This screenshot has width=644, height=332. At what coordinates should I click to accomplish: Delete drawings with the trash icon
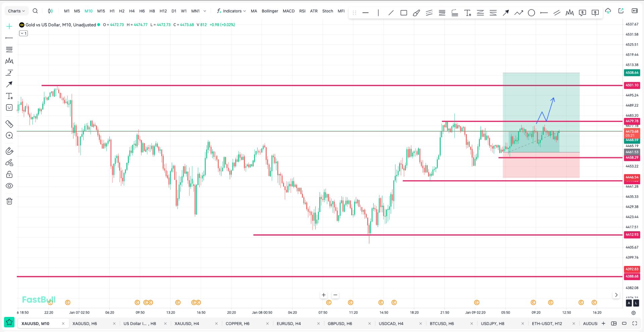pyautogui.click(x=9, y=201)
